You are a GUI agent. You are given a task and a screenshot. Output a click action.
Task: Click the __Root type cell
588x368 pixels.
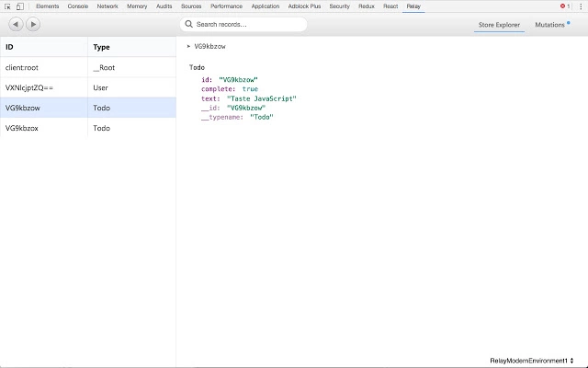(x=132, y=67)
